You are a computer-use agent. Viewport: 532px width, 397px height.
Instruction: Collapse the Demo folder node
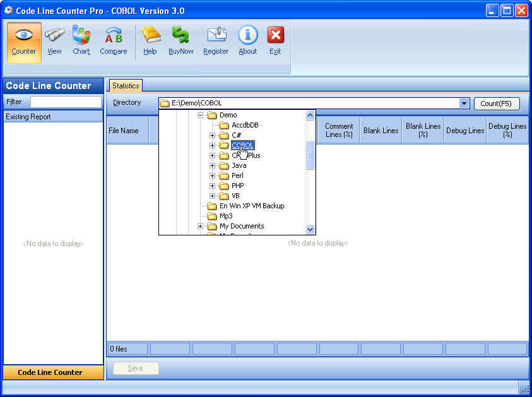click(x=201, y=116)
